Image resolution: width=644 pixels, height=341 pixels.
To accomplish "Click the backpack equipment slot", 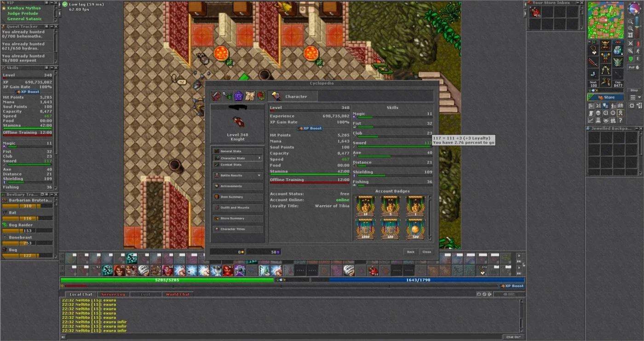I will [618, 50].
